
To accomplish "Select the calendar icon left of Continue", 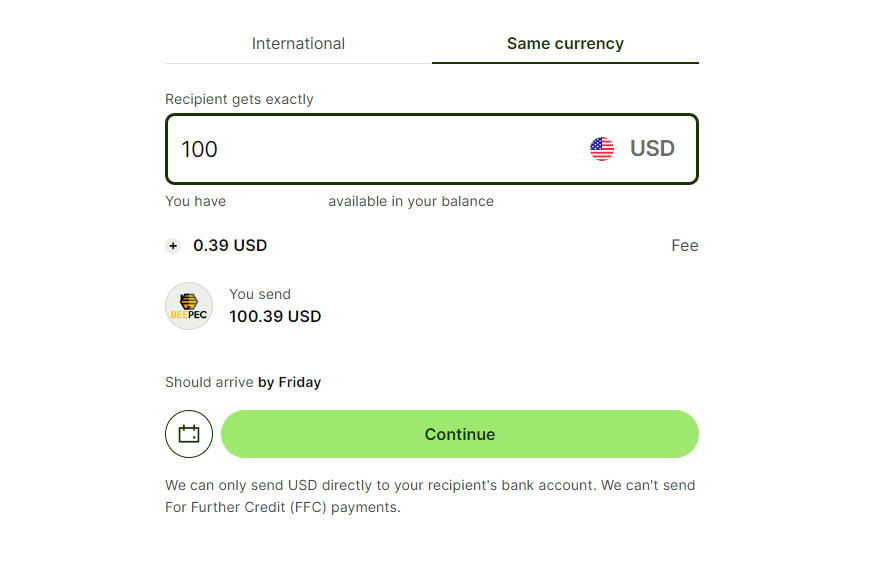I will [x=188, y=434].
